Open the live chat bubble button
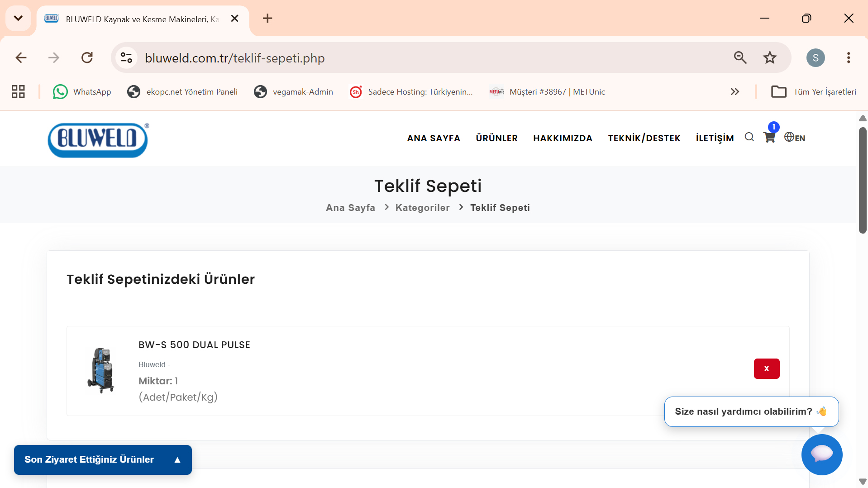 (822, 455)
